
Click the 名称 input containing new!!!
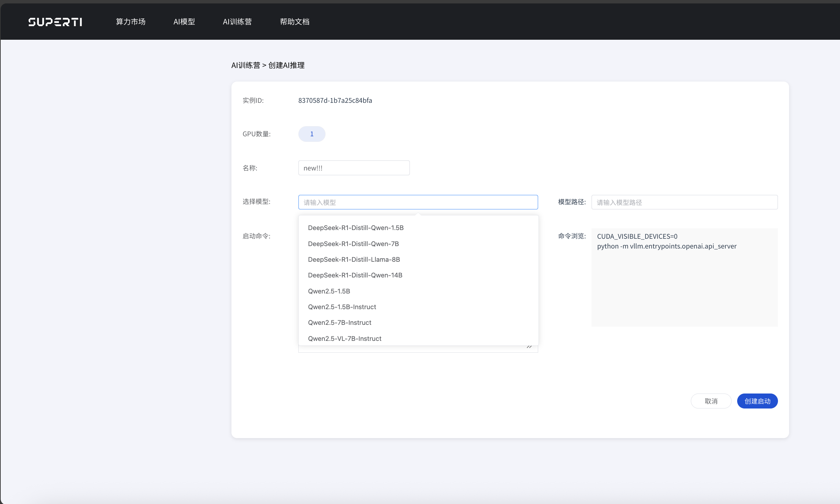click(354, 168)
